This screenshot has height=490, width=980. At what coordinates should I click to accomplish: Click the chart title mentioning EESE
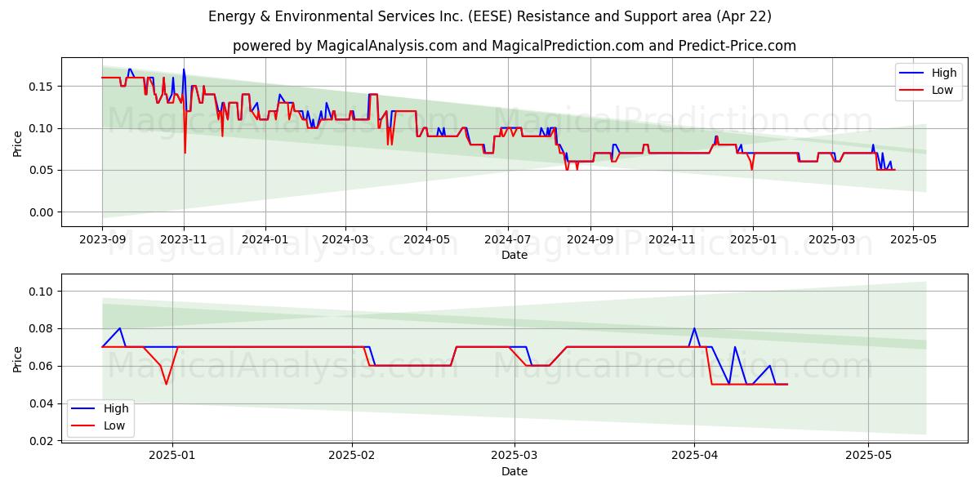click(490, 16)
